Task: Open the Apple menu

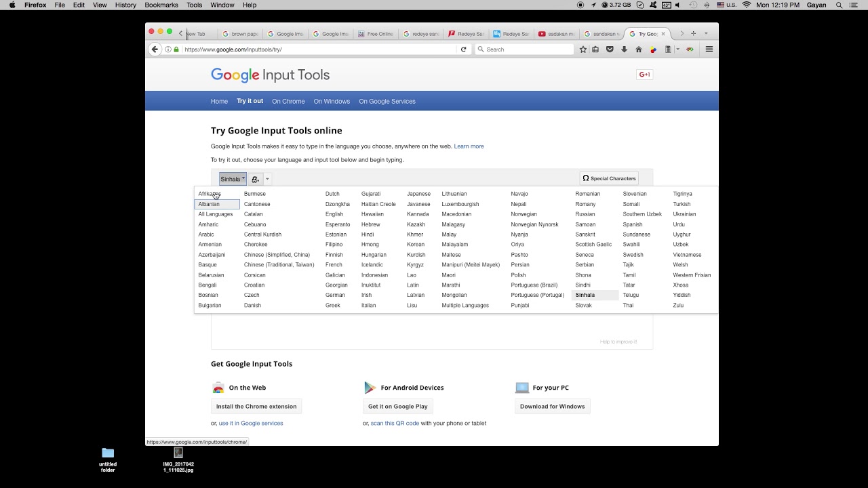Action: pos(12,5)
